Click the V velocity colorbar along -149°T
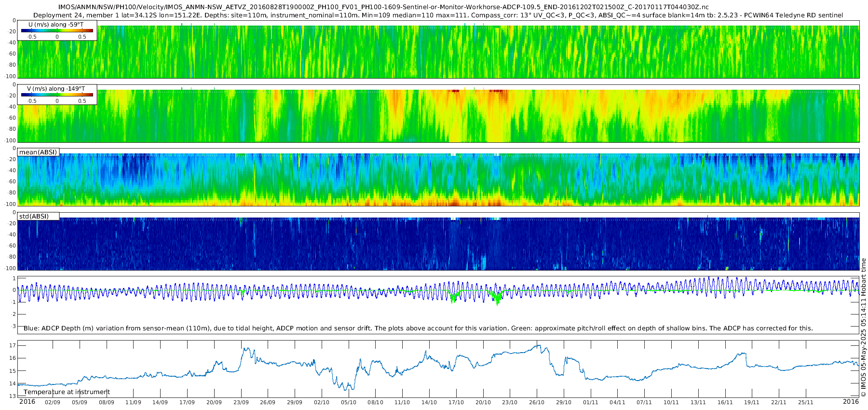Screen dimensions: 868x410 [57, 95]
